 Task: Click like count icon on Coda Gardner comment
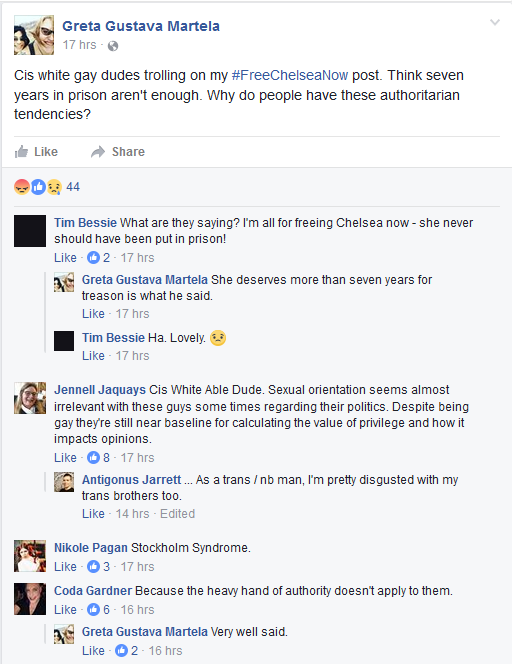pos(93,609)
